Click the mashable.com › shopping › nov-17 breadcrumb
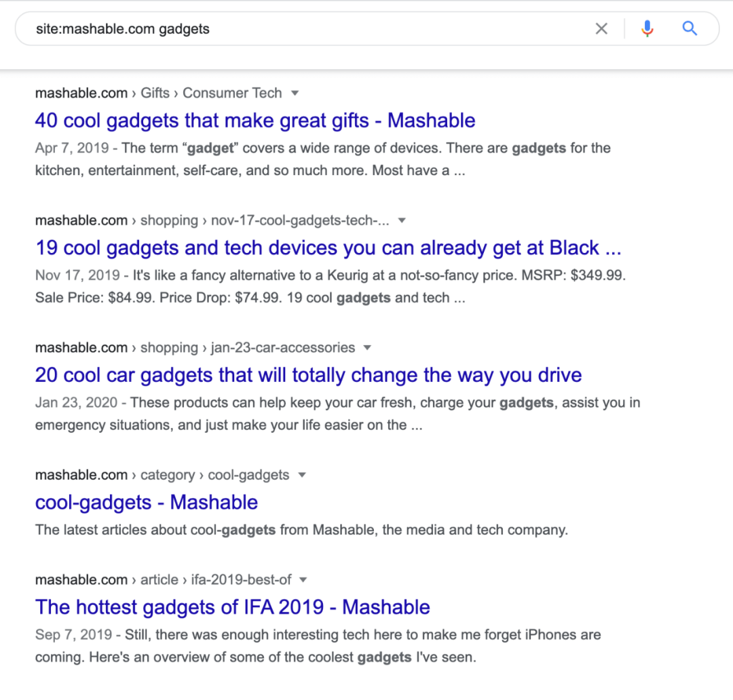 [x=212, y=220]
